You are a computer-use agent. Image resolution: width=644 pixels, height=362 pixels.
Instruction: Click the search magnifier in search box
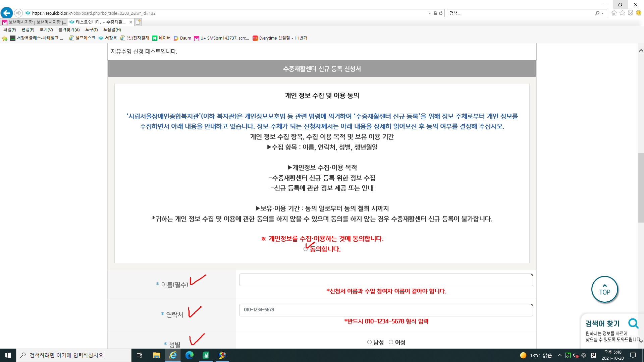point(597,13)
